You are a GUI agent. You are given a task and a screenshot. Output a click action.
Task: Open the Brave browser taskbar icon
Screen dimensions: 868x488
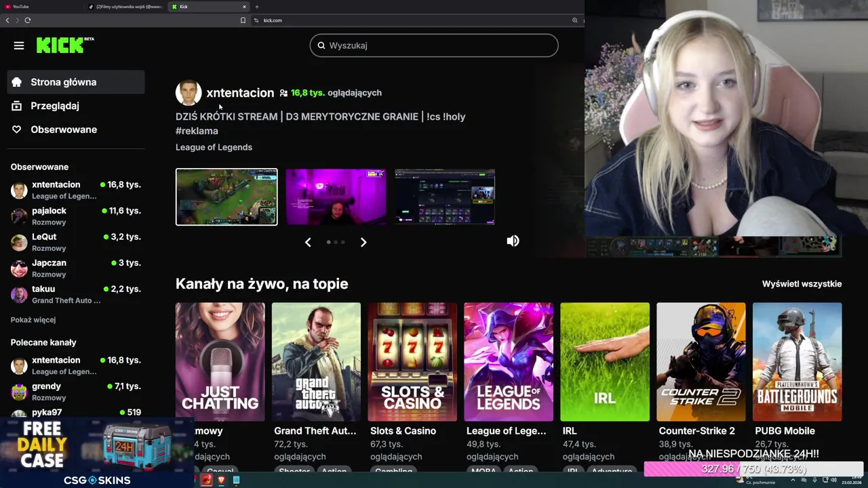(221, 480)
